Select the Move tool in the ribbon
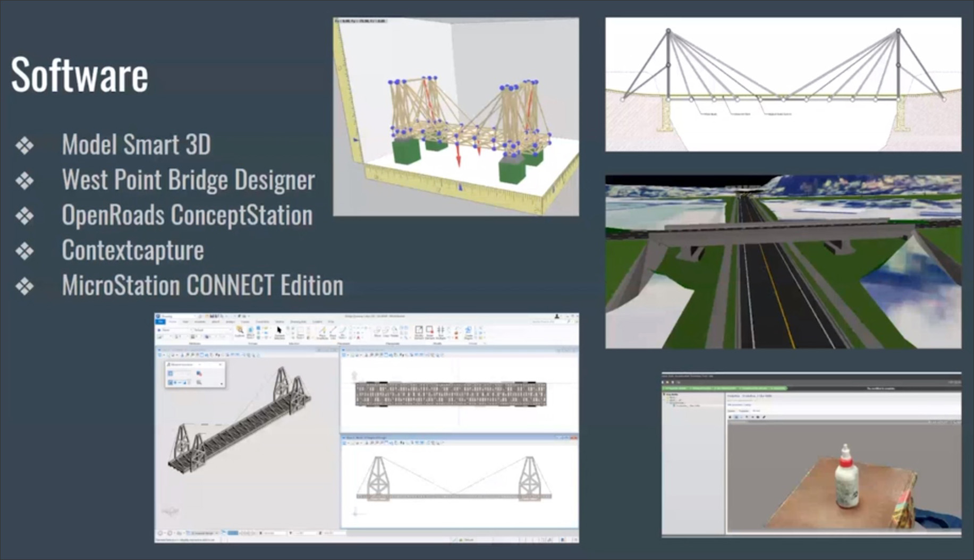The image size is (974, 560). [377, 332]
